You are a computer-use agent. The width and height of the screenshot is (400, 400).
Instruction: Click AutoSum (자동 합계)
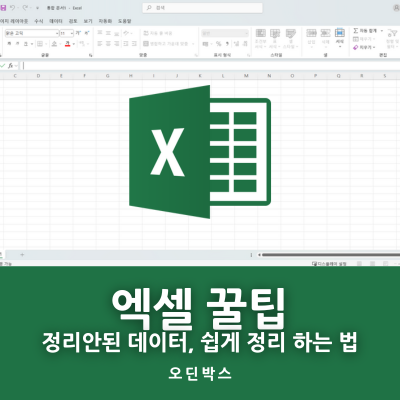pyautogui.click(x=365, y=31)
